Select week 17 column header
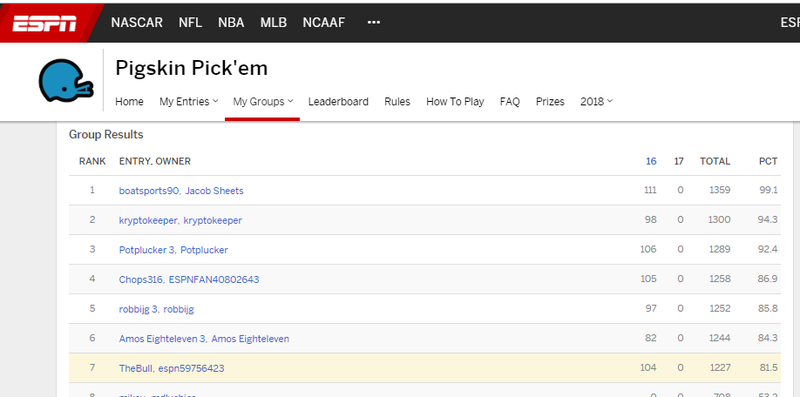Image resolution: width=800 pixels, height=397 pixels. (x=679, y=161)
